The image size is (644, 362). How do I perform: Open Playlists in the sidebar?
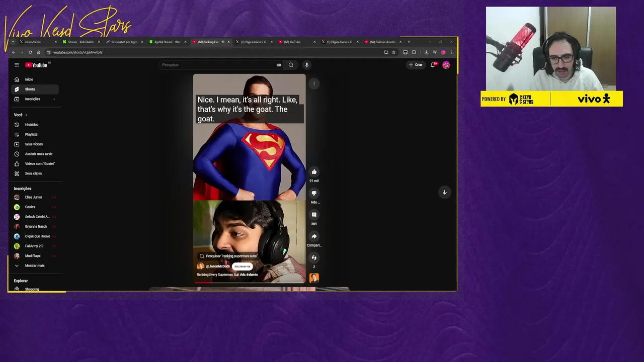(x=35, y=134)
